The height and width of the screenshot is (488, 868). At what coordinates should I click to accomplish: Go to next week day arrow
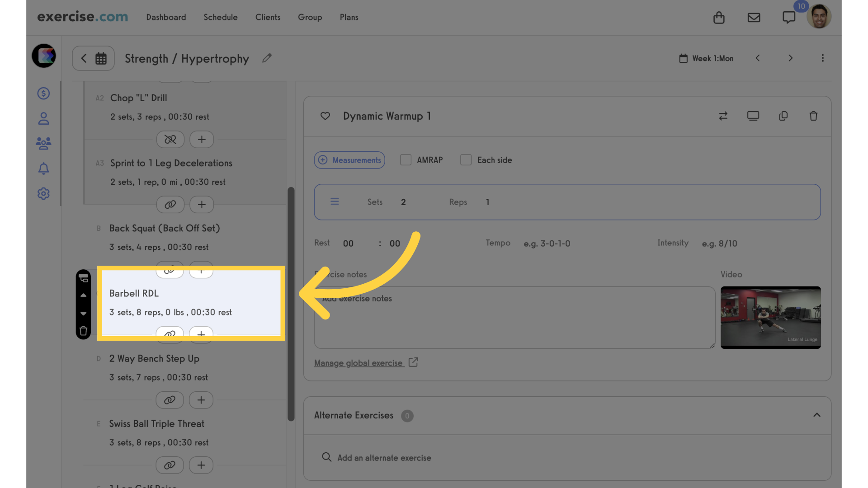[x=791, y=58]
